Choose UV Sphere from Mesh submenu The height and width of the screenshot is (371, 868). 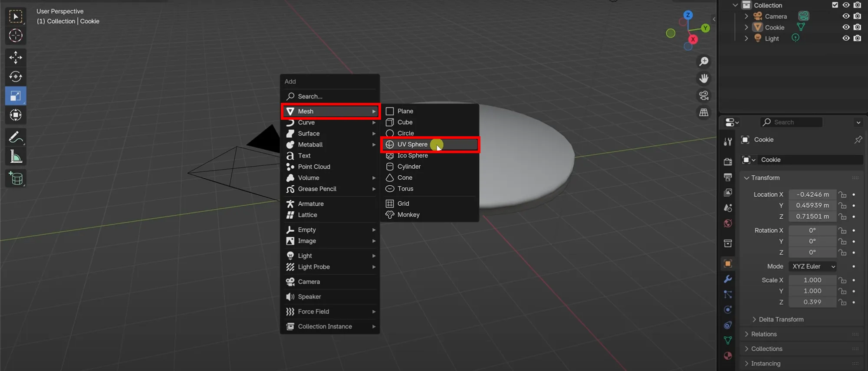[412, 144]
